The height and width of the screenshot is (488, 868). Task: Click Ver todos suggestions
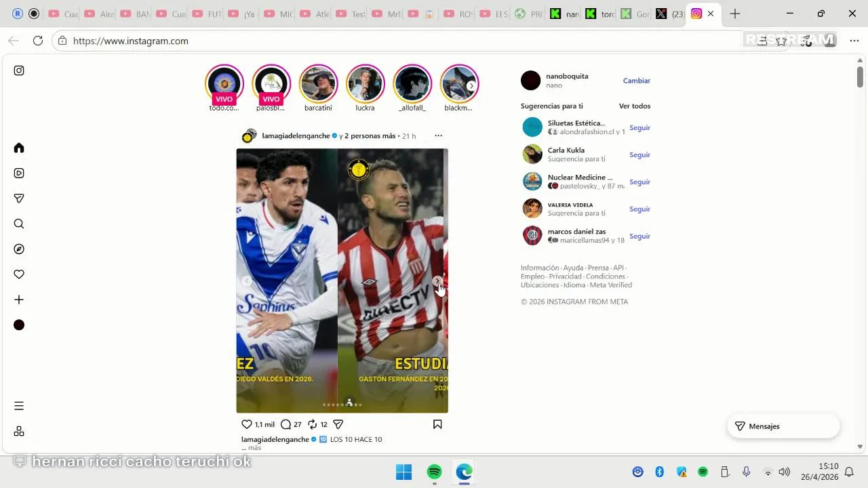coord(635,106)
